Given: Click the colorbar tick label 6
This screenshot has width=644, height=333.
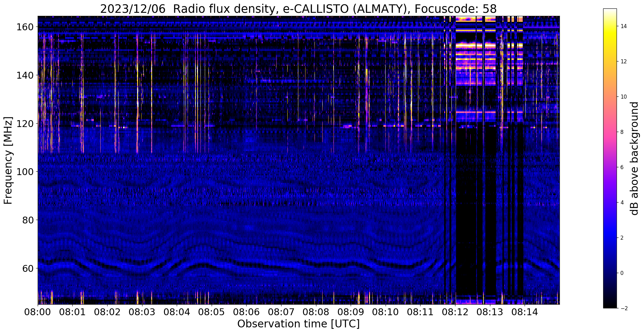Looking at the screenshot, I should [622, 167].
